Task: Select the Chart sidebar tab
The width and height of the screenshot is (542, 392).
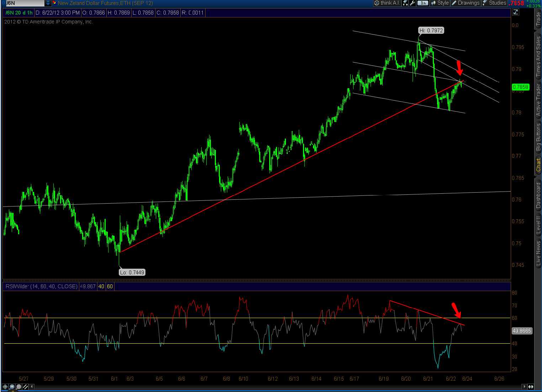Action: [x=538, y=165]
